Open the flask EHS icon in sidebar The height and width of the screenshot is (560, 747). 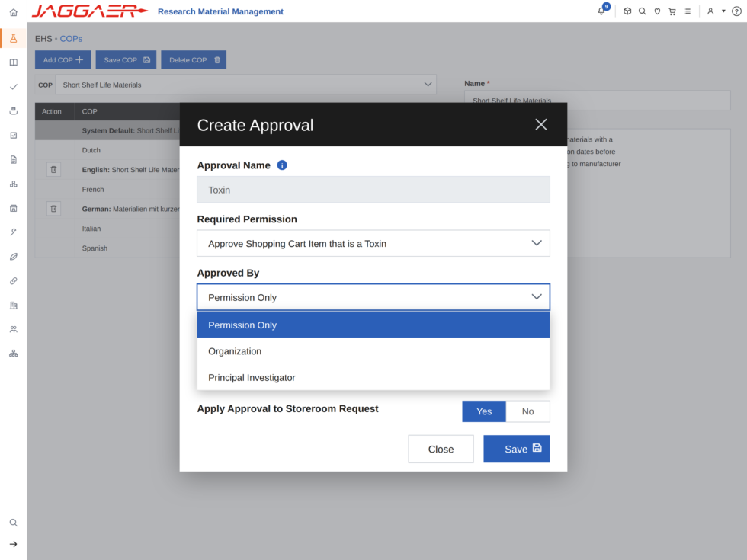tap(14, 38)
